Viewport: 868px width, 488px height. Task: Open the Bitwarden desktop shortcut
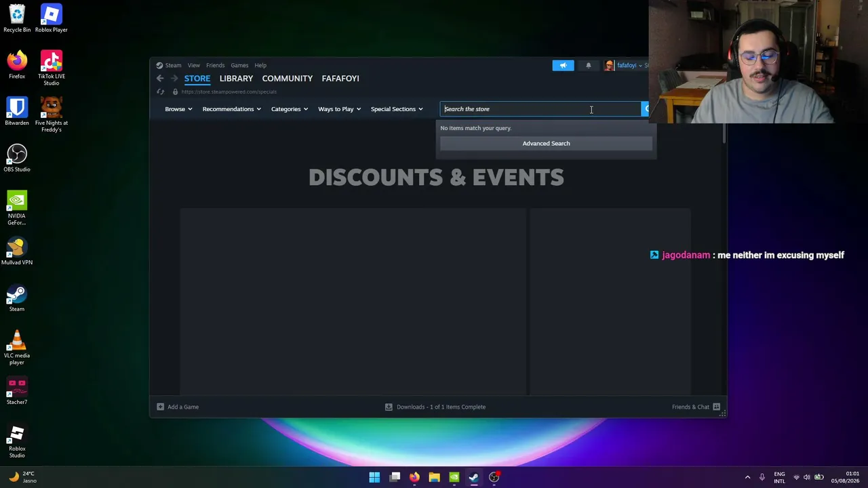click(17, 111)
